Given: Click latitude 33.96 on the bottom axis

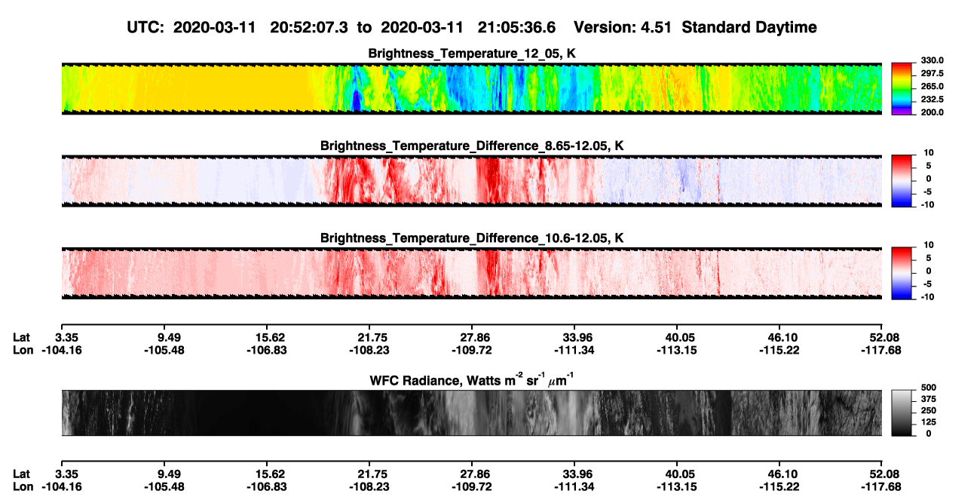Looking at the screenshot, I should point(574,474).
